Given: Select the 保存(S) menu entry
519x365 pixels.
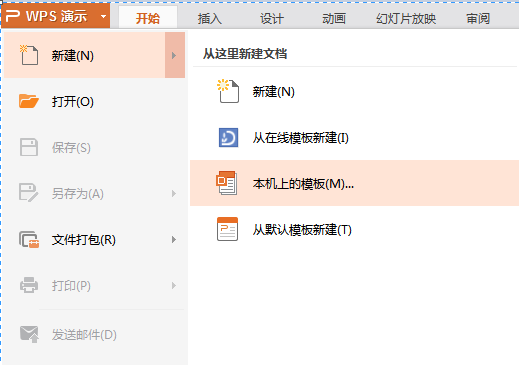Looking at the screenshot, I should [x=95, y=147].
